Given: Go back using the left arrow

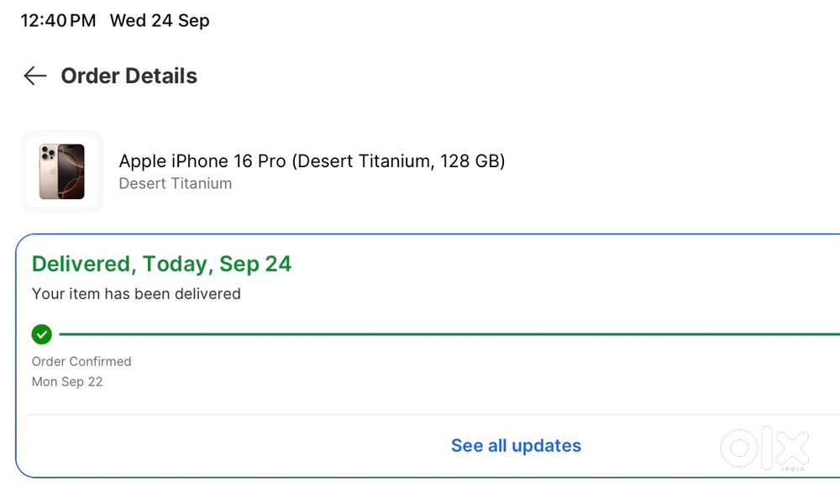Looking at the screenshot, I should [x=34, y=76].
